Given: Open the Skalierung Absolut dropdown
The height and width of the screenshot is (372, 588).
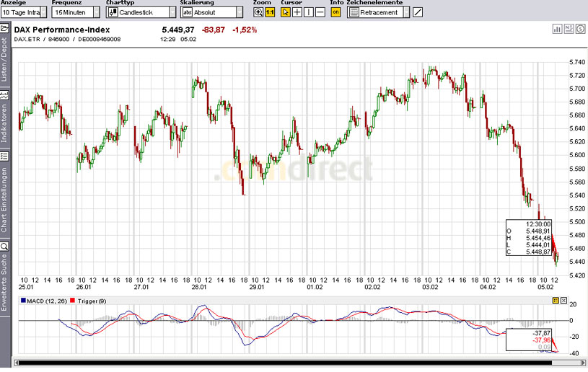Looking at the screenshot, I should tap(211, 12).
